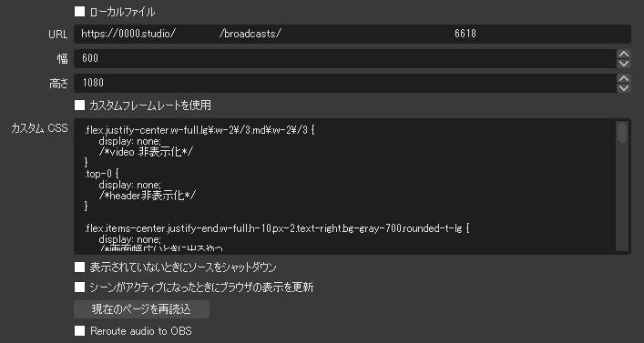The width and height of the screenshot is (644, 343).
Task: Toggle シーンがアクティブになったときにブラウザの表示を更新 checkbox
Action: click(79, 288)
